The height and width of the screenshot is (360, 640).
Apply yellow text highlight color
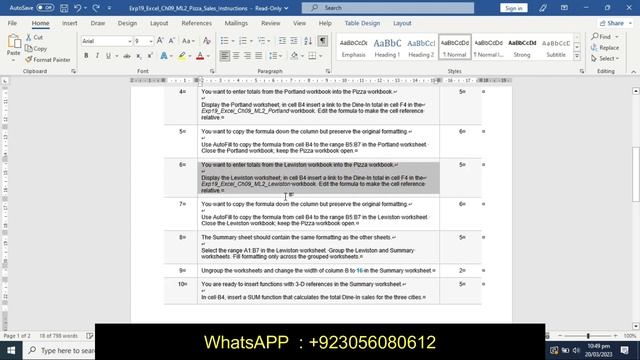tap(182, 56)
